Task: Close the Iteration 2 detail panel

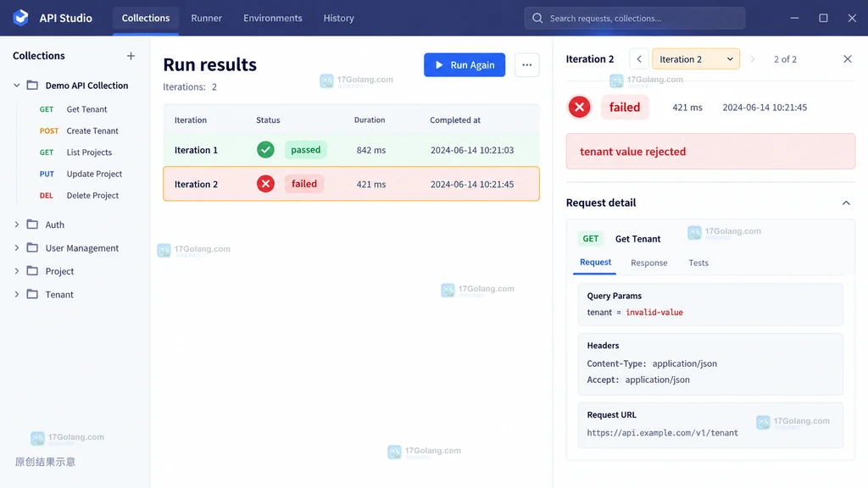Action: click(847, 59)
